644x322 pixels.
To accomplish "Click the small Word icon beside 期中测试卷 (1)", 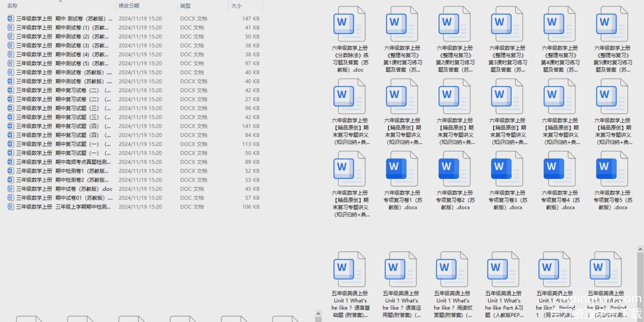I will pos(11,28).
